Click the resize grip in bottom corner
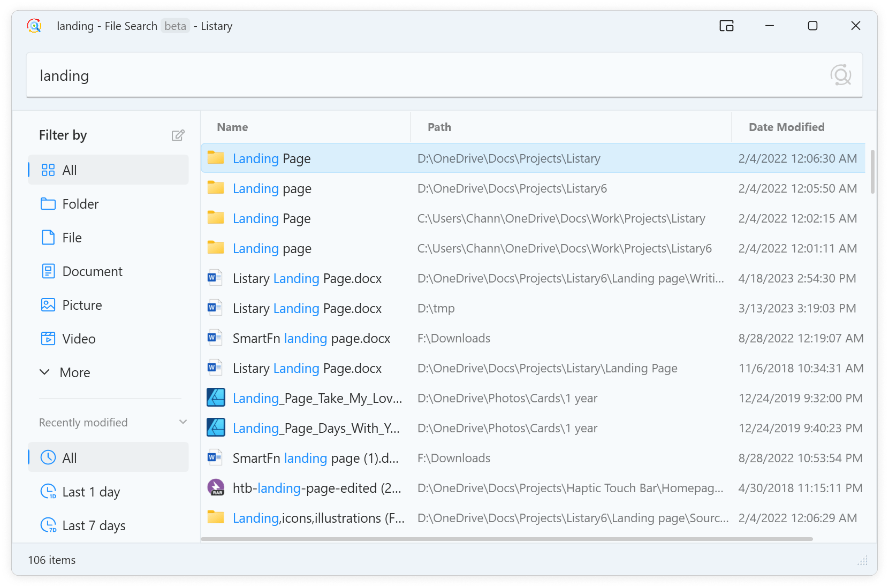This screenshot has height=588, width=889. [x=862, y=560]
